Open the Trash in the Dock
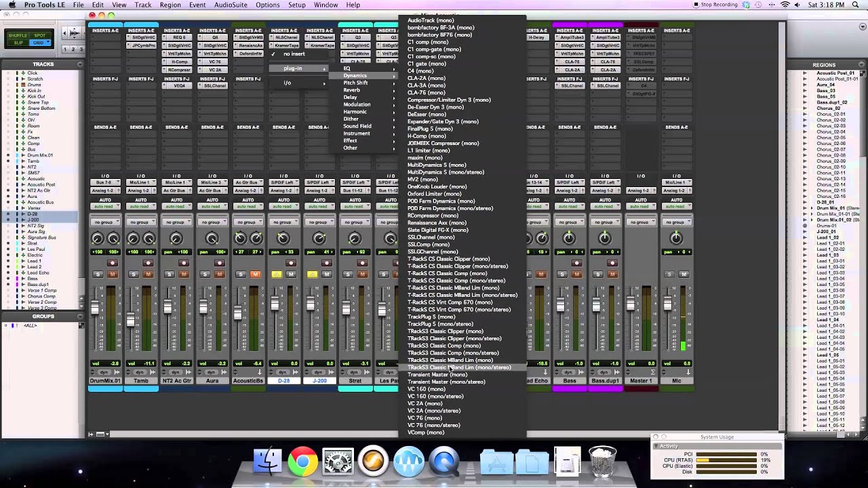This screenshot has width=868, height=488. coord(602,462)
